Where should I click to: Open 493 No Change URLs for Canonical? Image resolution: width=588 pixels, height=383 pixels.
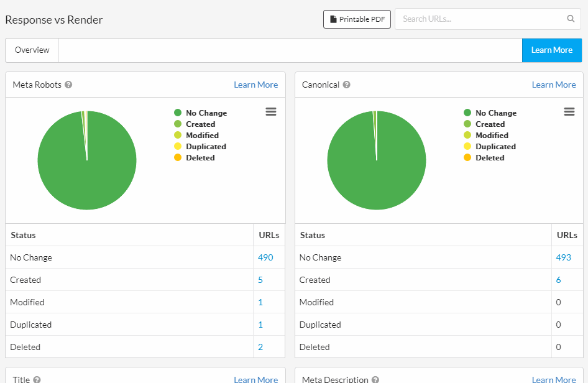[x=563, y=257]
